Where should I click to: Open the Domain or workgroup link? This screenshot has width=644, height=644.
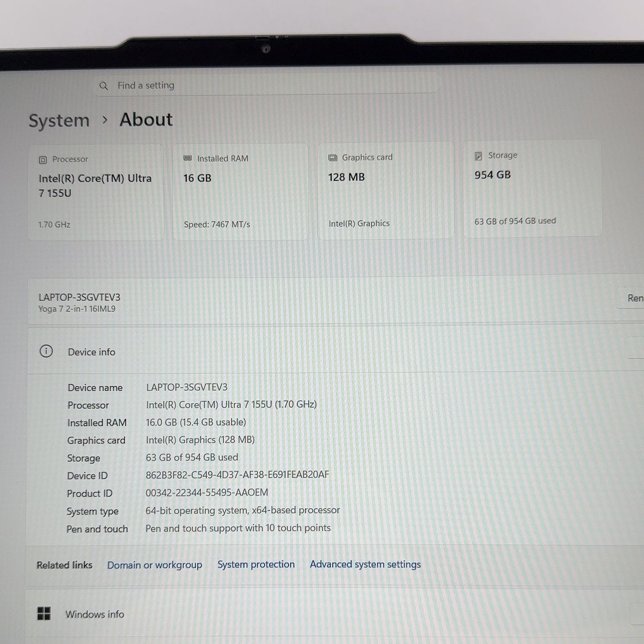[x=155, y=565]
